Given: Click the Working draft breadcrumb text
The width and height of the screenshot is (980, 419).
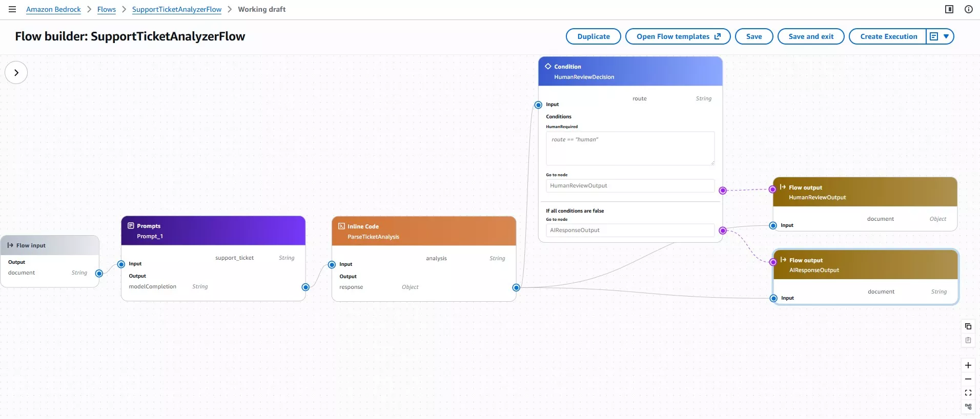Looking at the screenshot, I should pos(261,9).
